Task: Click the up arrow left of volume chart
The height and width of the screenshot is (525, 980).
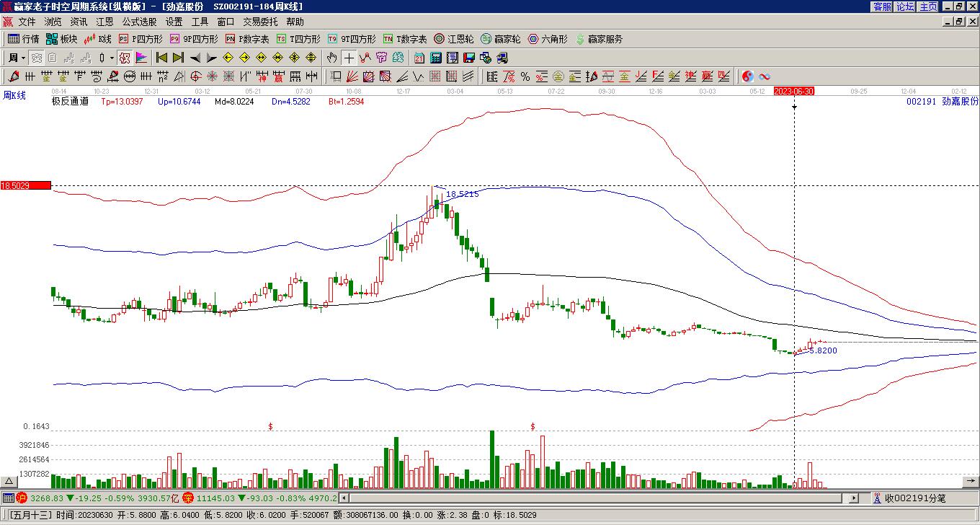Action: [9, 482]
